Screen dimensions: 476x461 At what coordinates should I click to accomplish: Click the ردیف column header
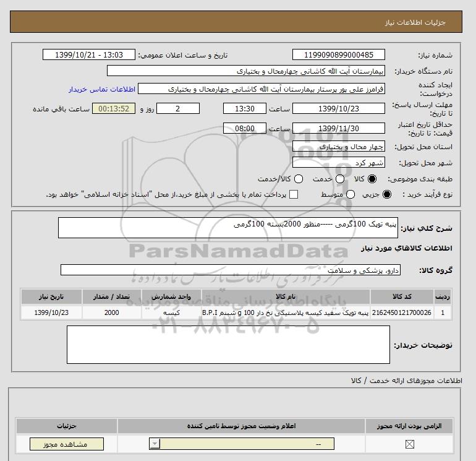pos(442,296)
